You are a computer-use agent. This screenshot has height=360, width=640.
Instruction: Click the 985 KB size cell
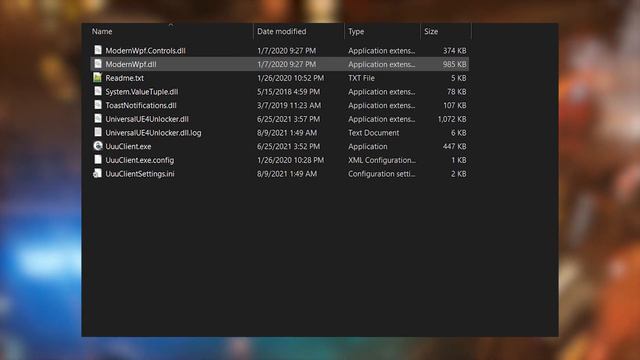tap(455, 64)
